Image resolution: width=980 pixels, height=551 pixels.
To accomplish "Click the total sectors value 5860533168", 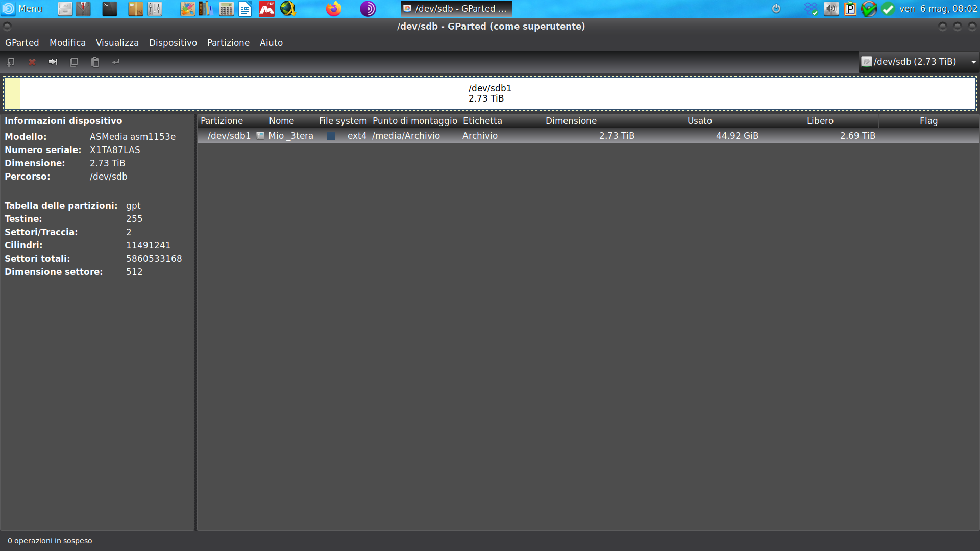I will tap(154, 259).
